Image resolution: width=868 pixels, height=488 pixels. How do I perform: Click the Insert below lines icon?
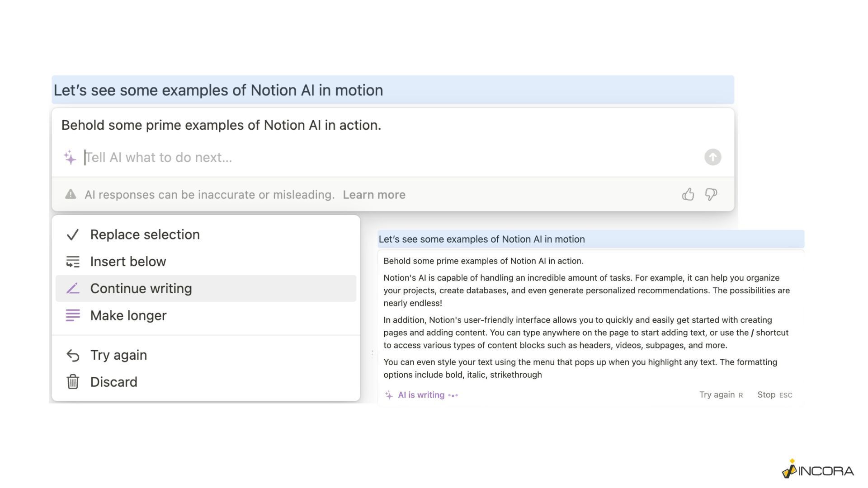73,262
